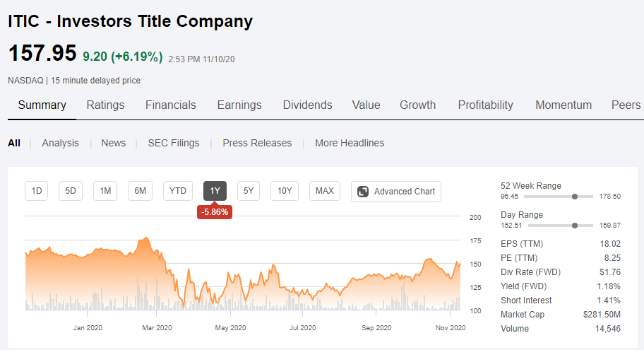Click the NASDAQ 15 minute delayed price note

point(74,81)
